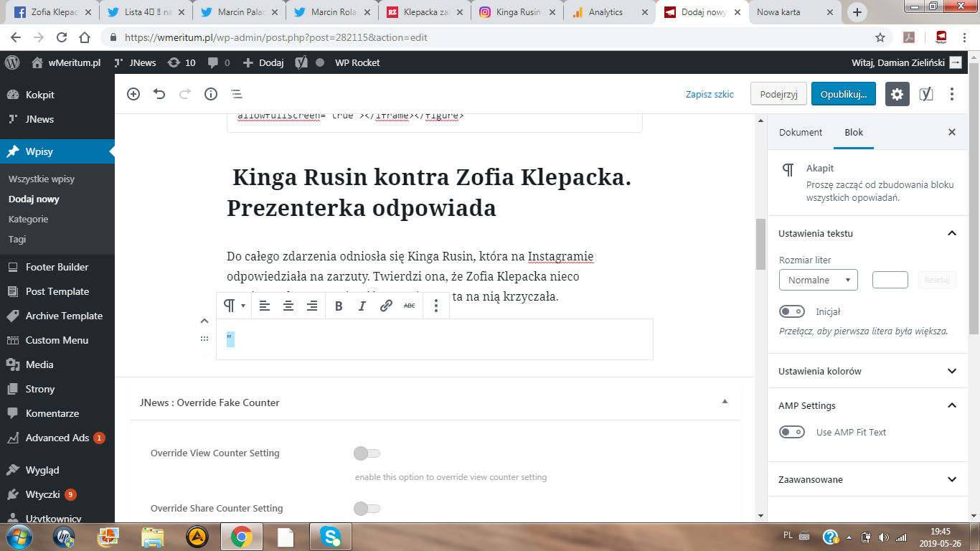The image size is (980, 551).
Task: Open Kategorie in the Wpisy submenu
Action: tap(28, 219)
